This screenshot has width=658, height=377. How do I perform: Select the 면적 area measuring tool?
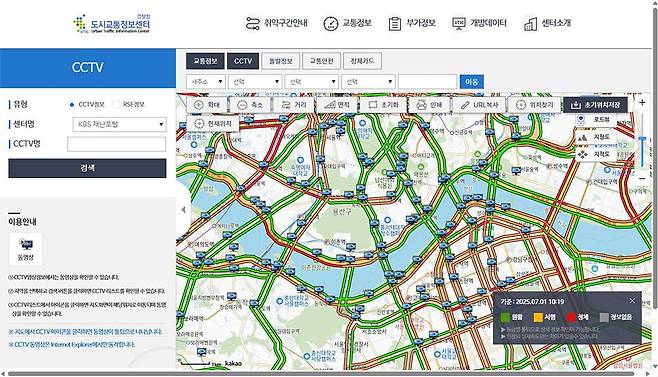pos(337,105)
